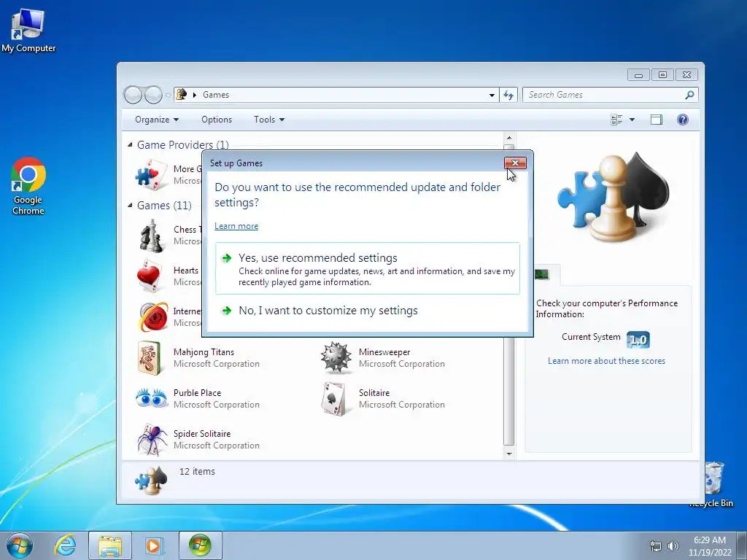Viewport: 747px width, 560px height.
Task: Click the Show desktop strip on the taskbar
Action: (743, 545)
